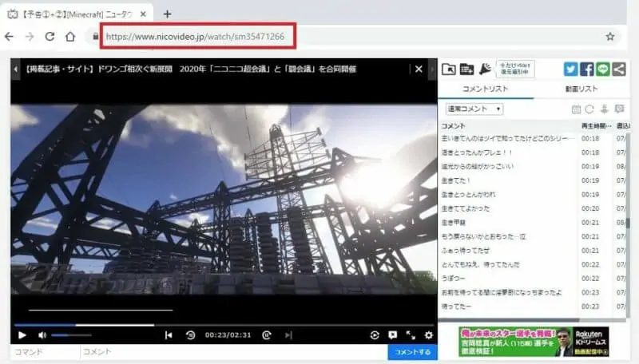Open the Rakuten Kドリームス ad banner
The width and height of the screenshot is (639, 364).
[534, 342]
